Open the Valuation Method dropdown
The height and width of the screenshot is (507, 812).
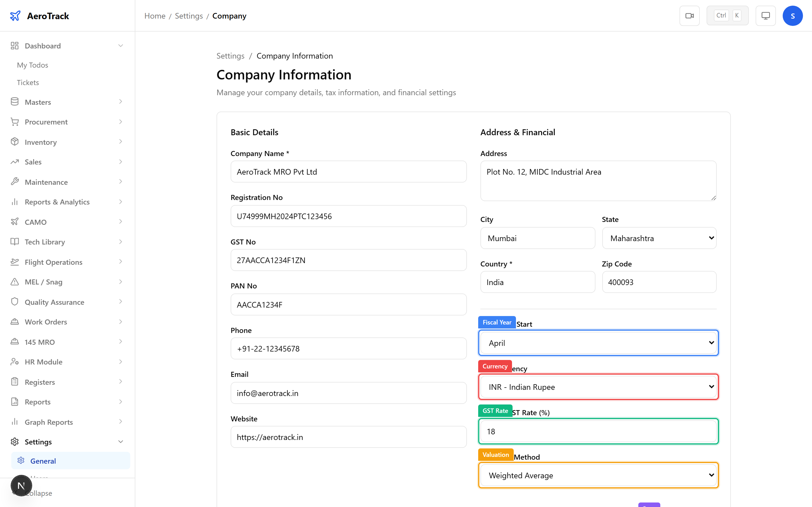click(x=598, y=475)
